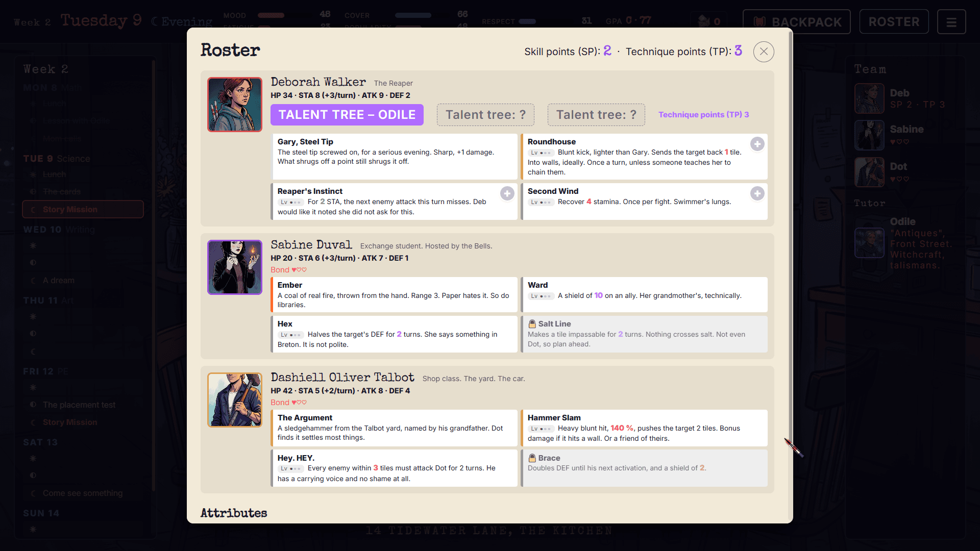The width and height of the screenshot is (980, 551).
Task: Upgrade Reaper's Instinct with its plus icon
Action: tap(507, 193)
